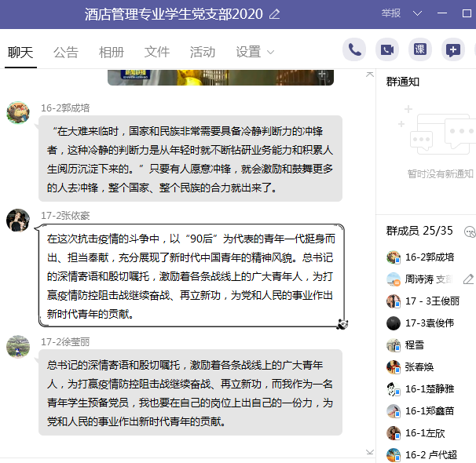Click the panda sticker on 张依豪's message
Screen dimensions: 476x463
point(342,323)
